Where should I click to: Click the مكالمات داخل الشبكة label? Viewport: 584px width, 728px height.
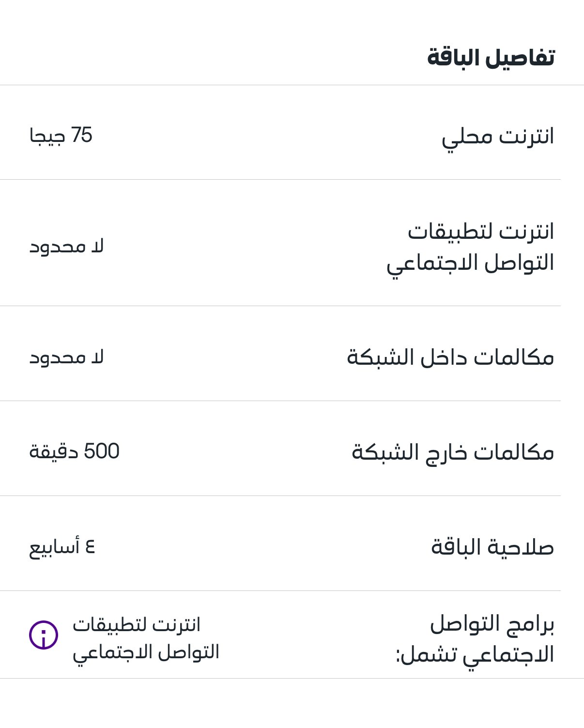pos(450,357)
